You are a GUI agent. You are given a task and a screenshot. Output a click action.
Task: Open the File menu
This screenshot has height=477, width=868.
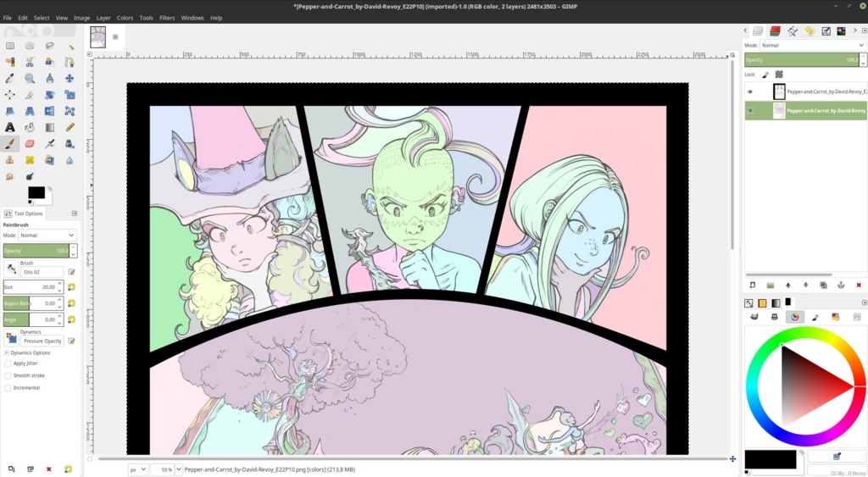7,18
